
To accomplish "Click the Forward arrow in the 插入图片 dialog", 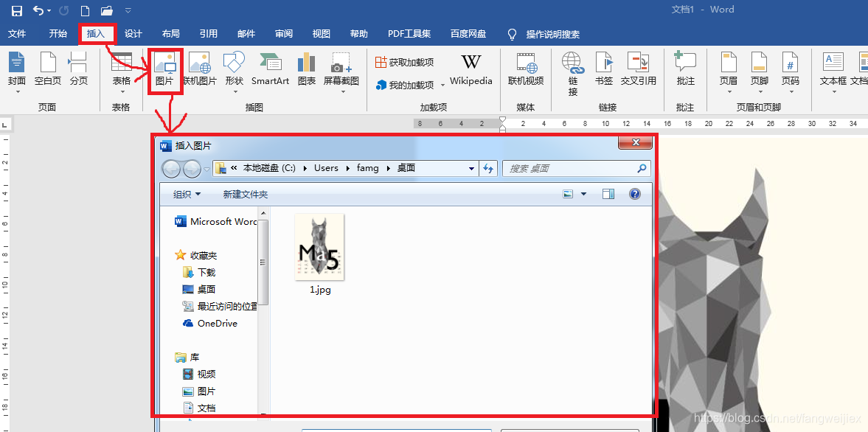I will coord(192,168).
